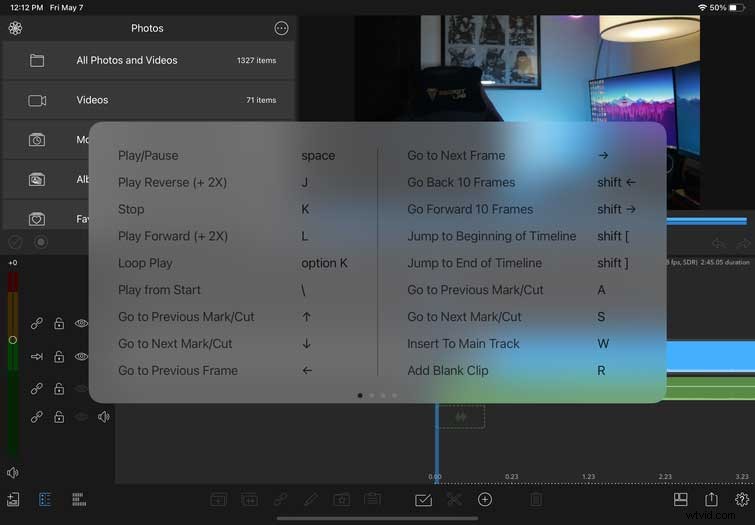The width and height of the screenshot is (755, 525).
Task: Mute the bottom audio track speaker
Action: pos(103,416)
